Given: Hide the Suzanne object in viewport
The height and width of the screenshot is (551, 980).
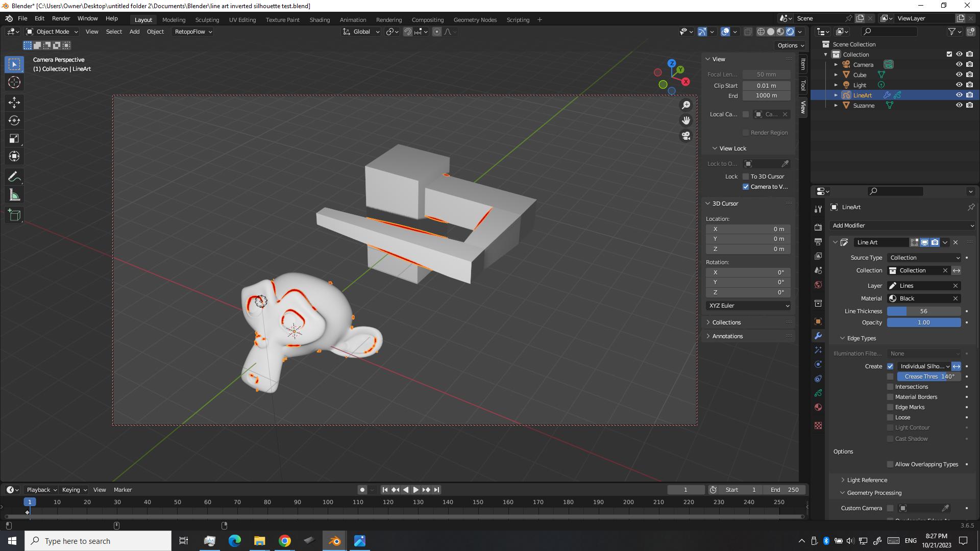Looking at the screenshot, I should coord(959,105).
